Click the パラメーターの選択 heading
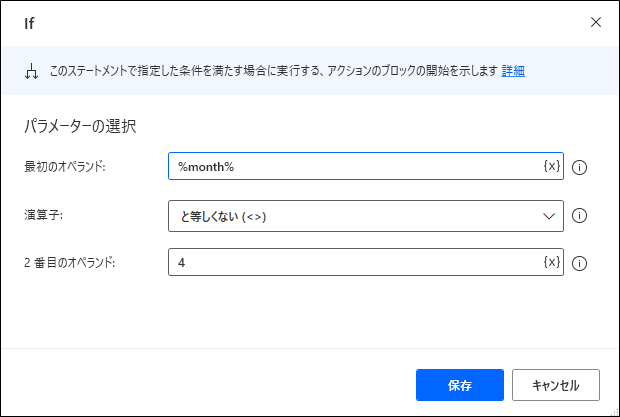 pyautogui.click(x=79, y=126)
